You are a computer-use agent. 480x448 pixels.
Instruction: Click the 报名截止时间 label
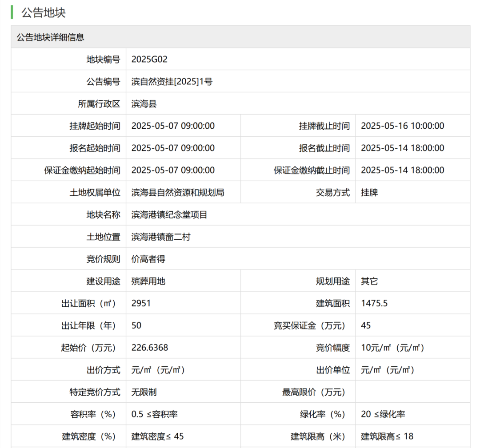click(x=324, y=148)
